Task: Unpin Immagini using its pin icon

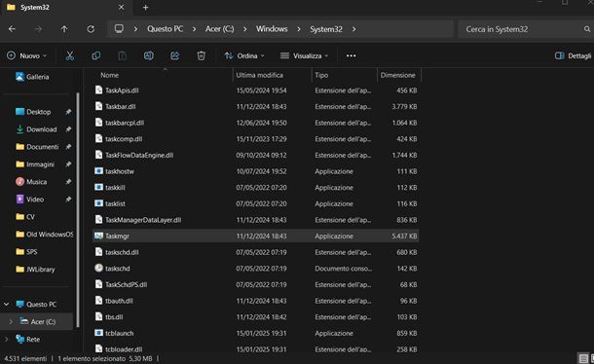Action: click(68, 164)
